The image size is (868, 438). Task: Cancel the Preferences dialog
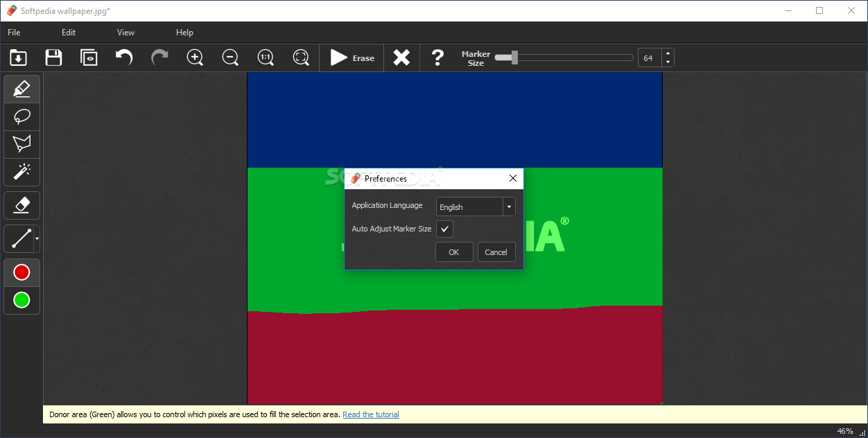coord(496,252)
